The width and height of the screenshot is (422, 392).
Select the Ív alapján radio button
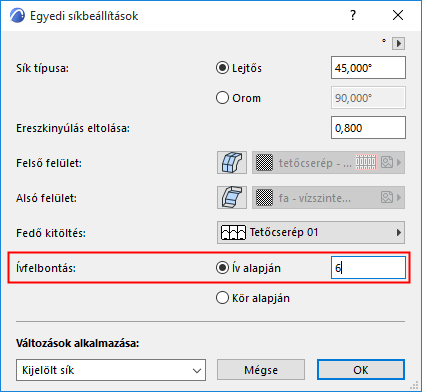(222, 268)
